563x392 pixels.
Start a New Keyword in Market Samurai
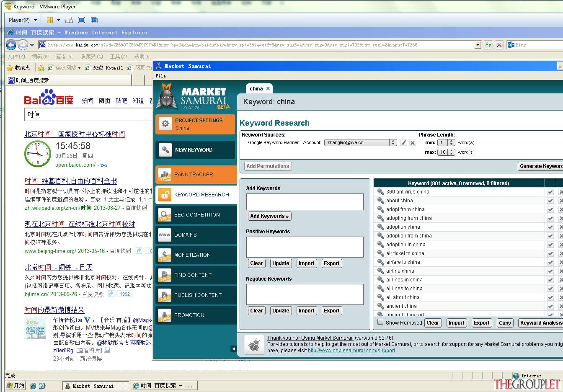pyautogui.click(x=195, y=150)
